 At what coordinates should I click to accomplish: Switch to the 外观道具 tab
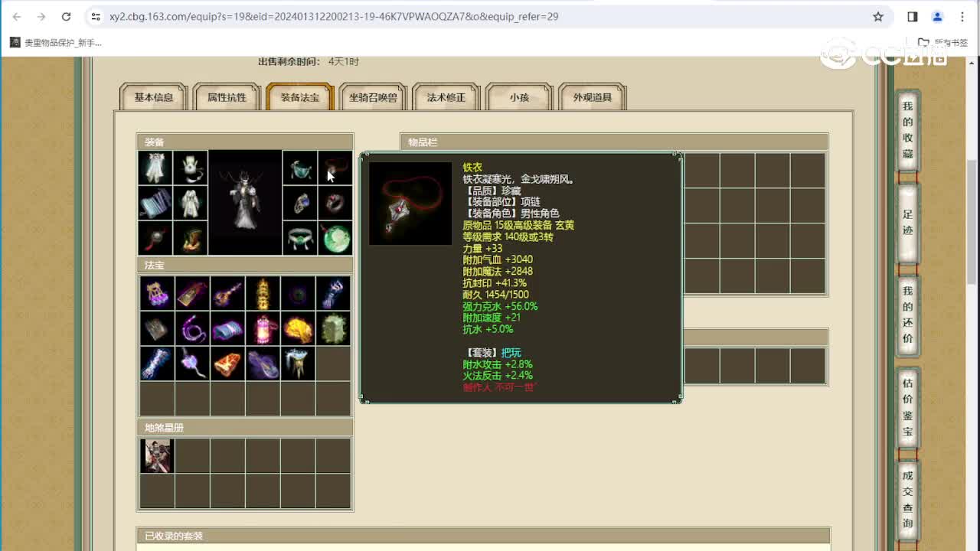pyautogui.click(x=593, y=97)
